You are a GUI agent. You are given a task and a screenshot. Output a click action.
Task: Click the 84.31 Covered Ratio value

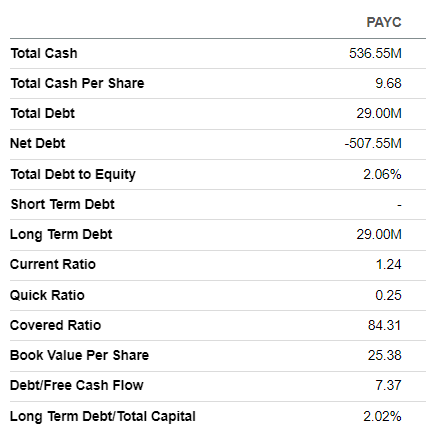384,325
